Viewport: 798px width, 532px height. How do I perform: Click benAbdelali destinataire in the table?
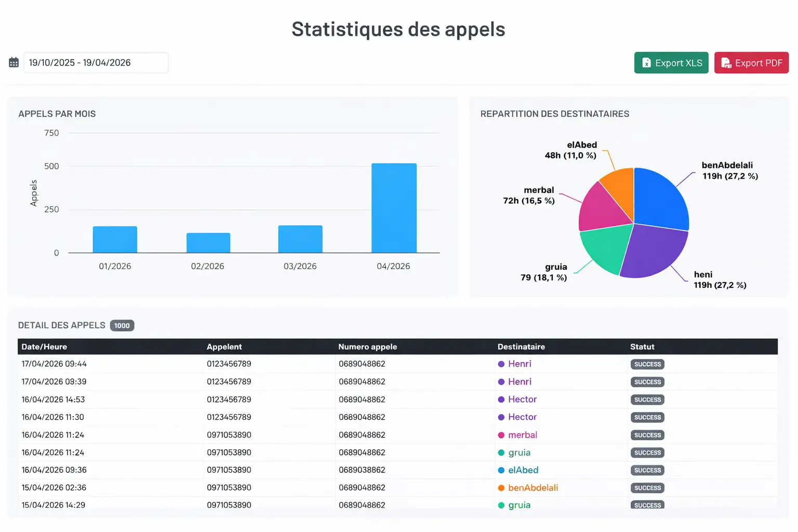[x=533, y=487]
